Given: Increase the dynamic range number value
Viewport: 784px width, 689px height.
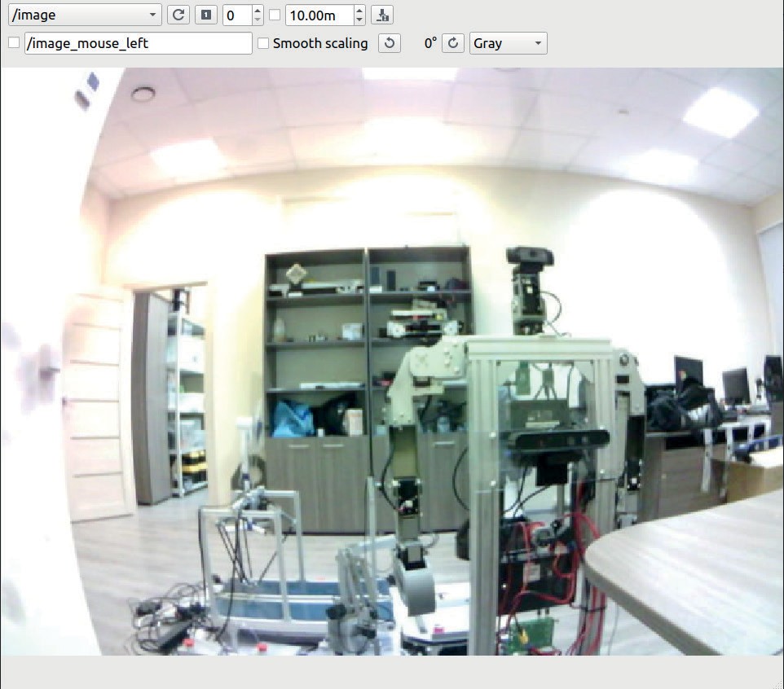Looking at the screenshot, I should pos(258,11).
